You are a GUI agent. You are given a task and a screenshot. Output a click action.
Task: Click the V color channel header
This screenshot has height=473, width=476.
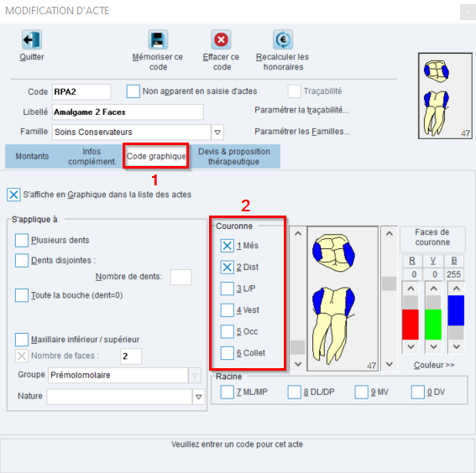(433, 261)
